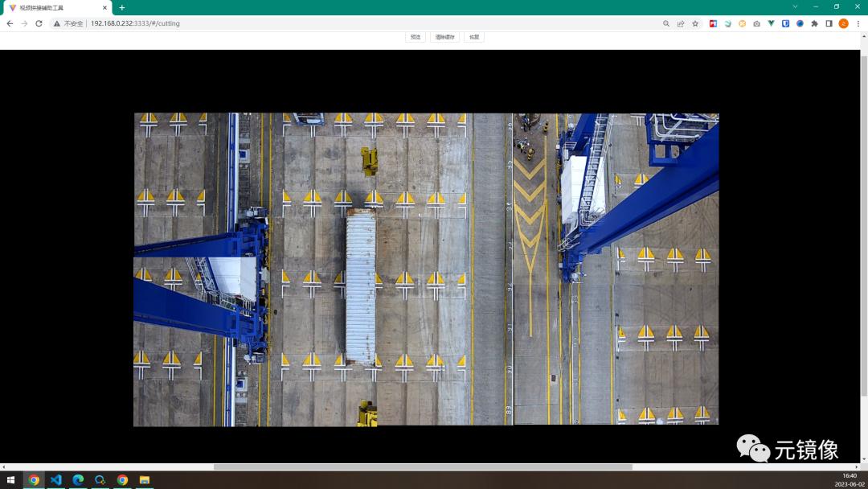Click the horizontal scrollbar at page bottom
Viewport: 868px width, 489px height.
(423, 466)
